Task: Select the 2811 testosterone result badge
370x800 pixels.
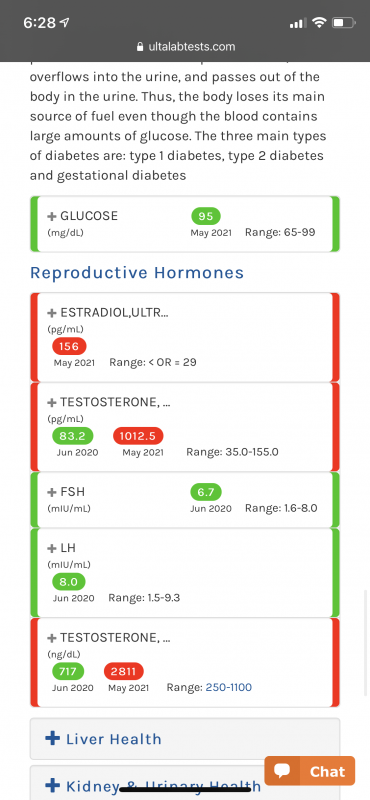Action: [x=124, y=671]
